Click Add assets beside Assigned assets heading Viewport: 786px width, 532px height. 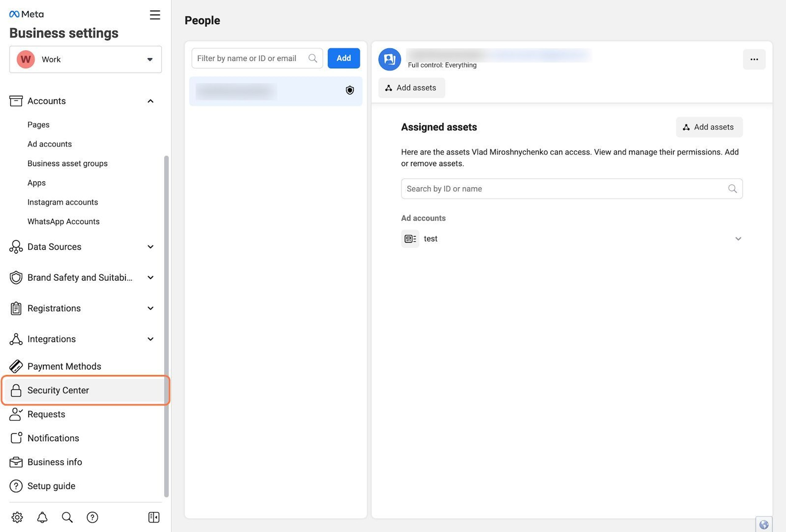(x=709, y=127)
